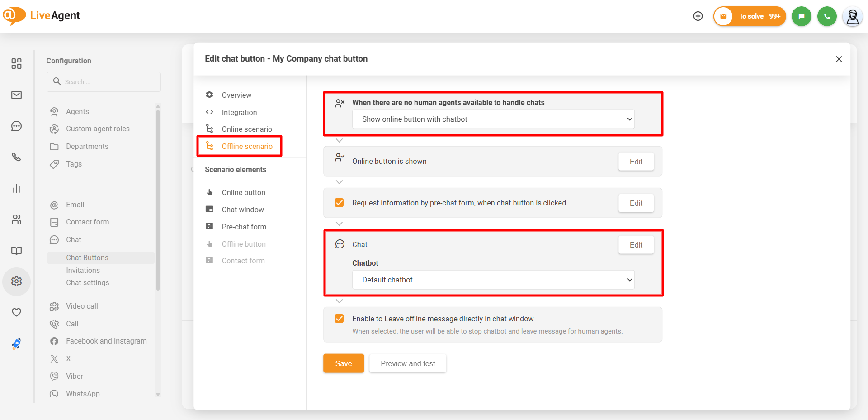Open the no human agents available dropdown
The width and height of the screenshot is (868, 420).
pyautogui.click(x=493, y=119)
